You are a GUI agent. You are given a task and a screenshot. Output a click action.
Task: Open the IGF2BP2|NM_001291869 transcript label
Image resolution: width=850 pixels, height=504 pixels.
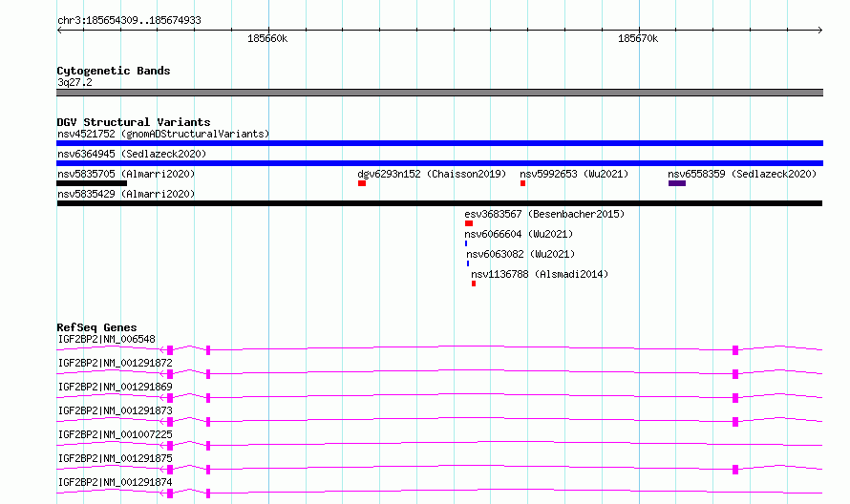[115, 387]
